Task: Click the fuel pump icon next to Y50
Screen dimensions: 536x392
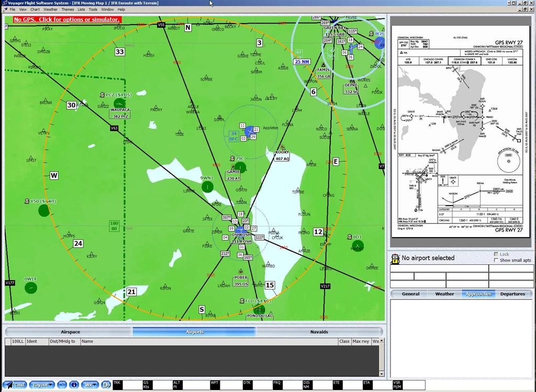Action: tap(27, 201)
